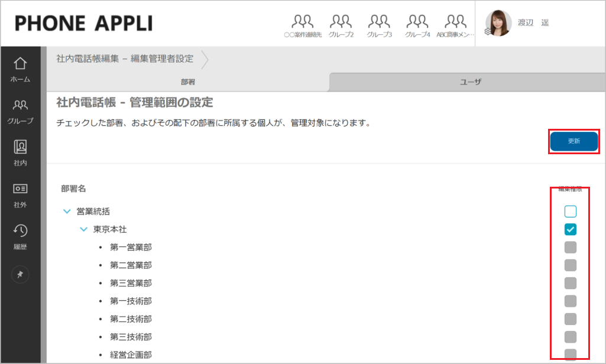Click the 更新 update button

point(573,142)
